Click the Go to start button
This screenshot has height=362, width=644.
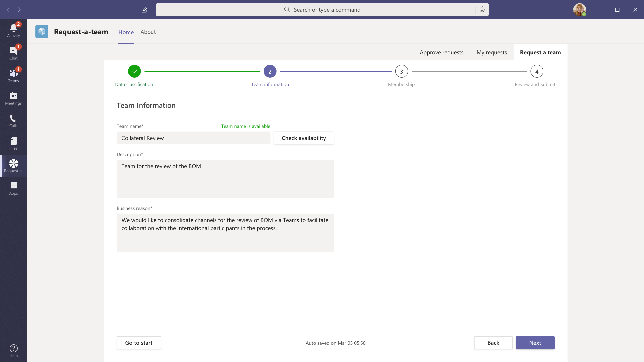138,343
